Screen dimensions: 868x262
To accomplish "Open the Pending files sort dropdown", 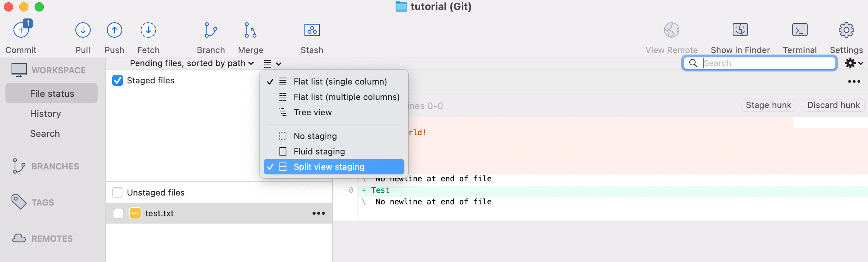I will (x=191, y=63).
